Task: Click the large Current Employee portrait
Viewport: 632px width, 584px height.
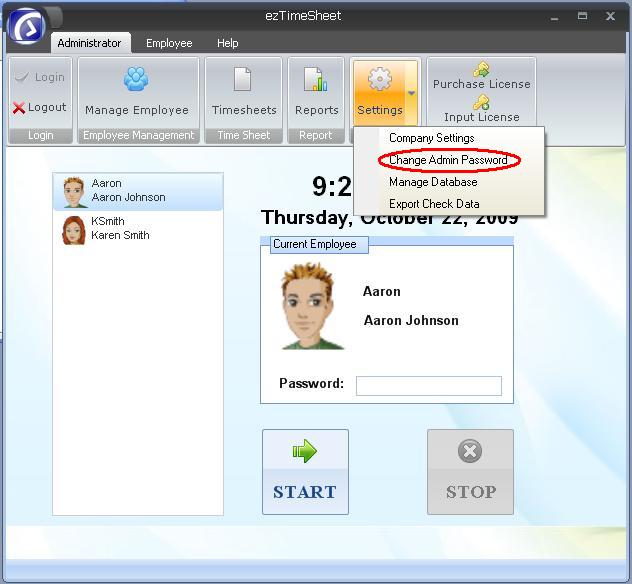Action: point(311,307)
